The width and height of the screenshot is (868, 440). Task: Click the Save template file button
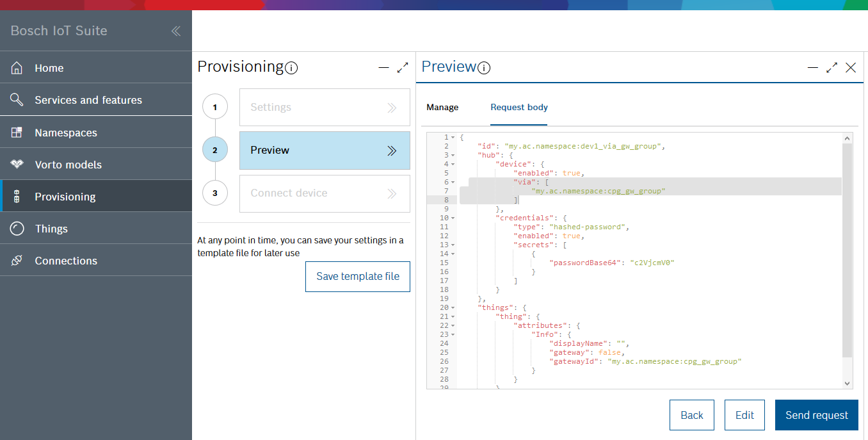358,277
